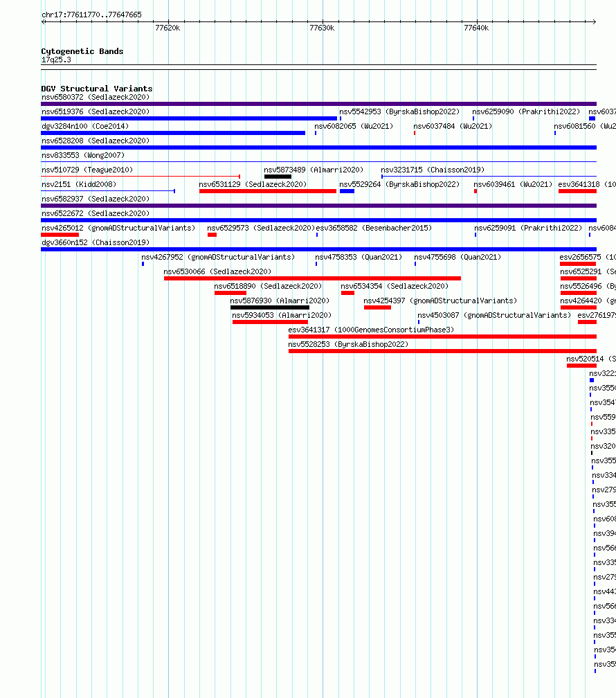
Task: Click the 77640k ruler tick label
Action: (x=476, y=28)
